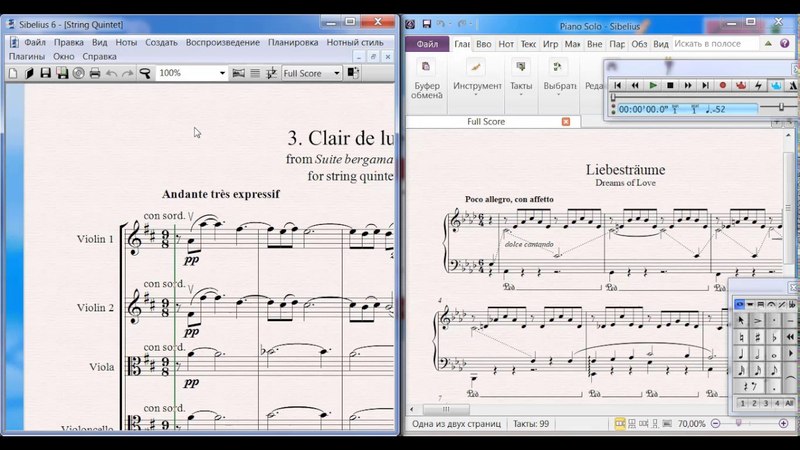Choose the rest button on the keypad

748,387
